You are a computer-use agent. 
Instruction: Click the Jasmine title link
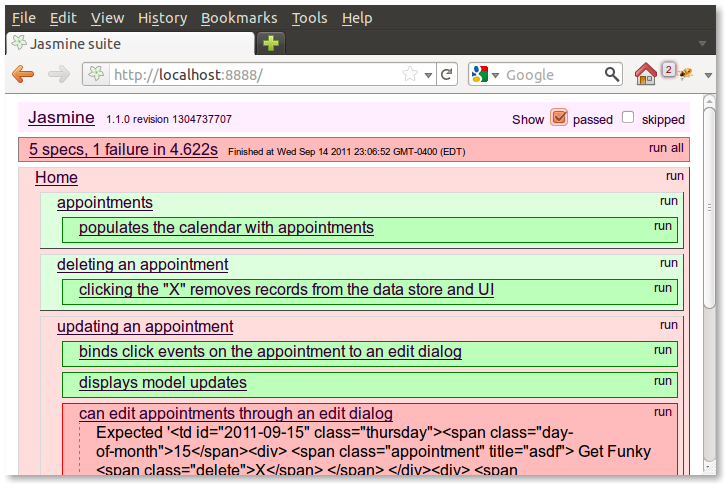click(61, 117)
